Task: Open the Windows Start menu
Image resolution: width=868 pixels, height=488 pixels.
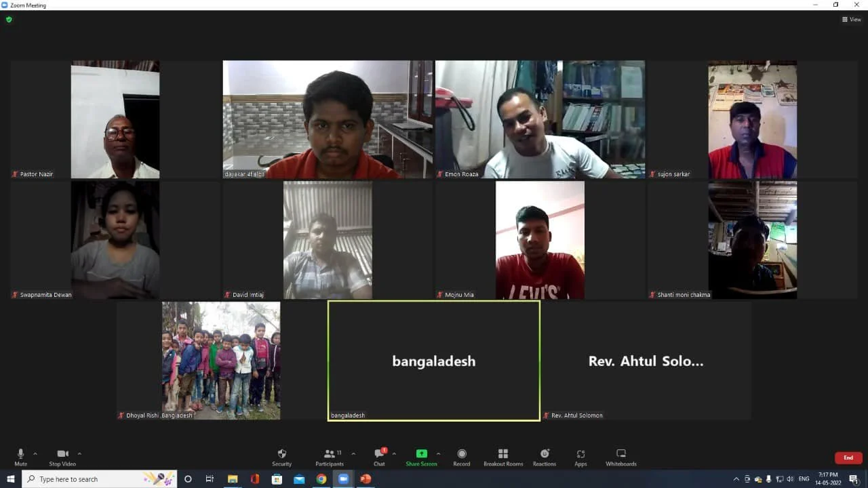Action: tap(9, 479)
